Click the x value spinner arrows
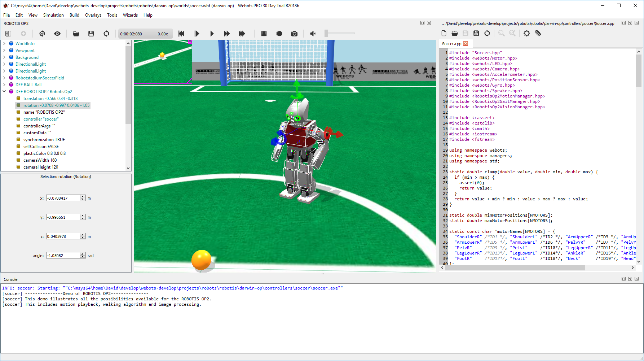 pos(83,198)
